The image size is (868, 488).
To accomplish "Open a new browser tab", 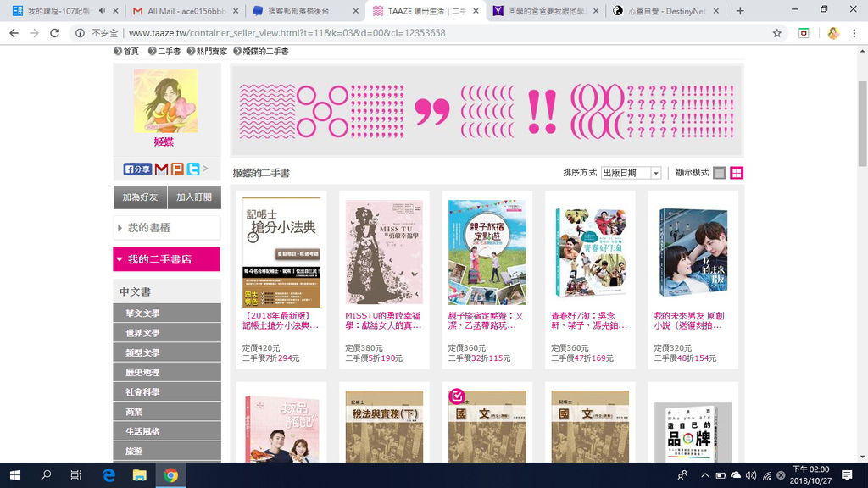I will coord(739,10).
